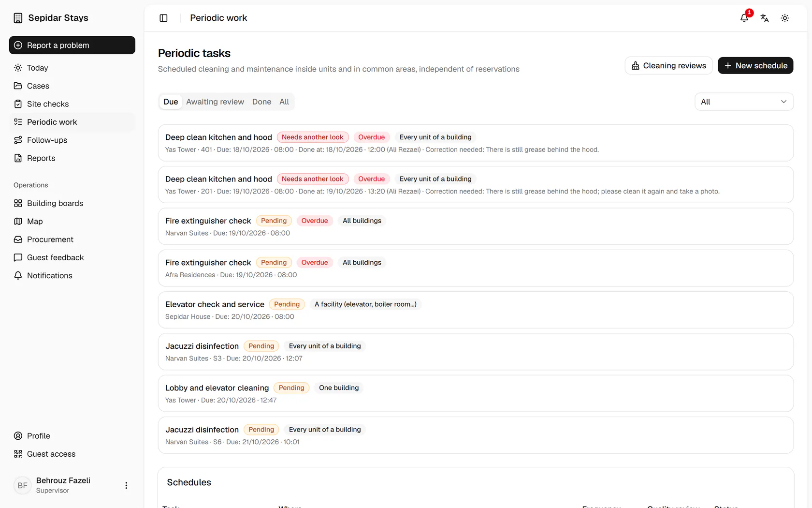Viewport: 812px width, 508px height.
Task: Click the BF user avatar
Action: [22, 485]
